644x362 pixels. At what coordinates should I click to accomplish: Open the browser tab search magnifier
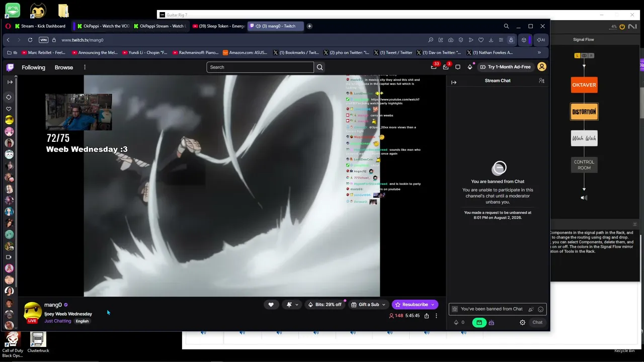point(506,26)
